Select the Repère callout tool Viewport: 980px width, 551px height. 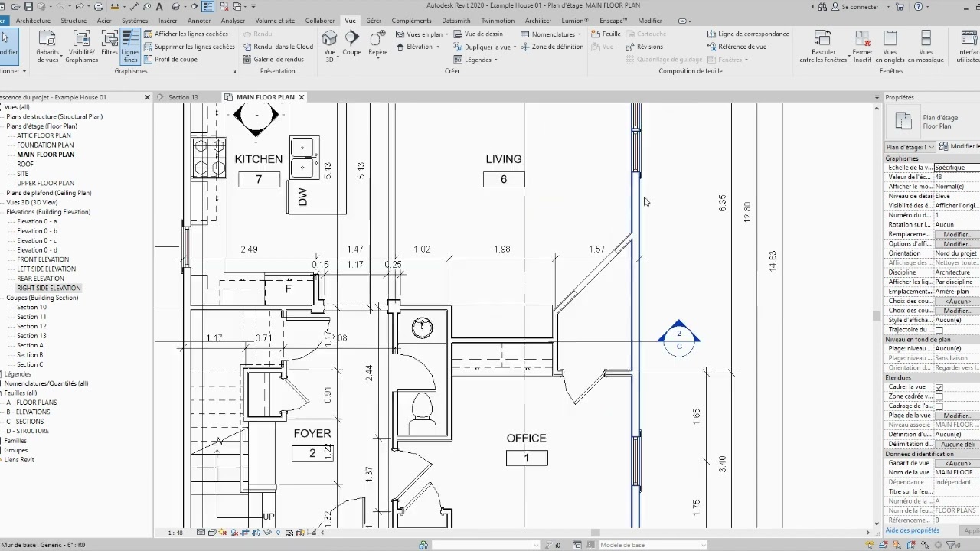click(x=377, y=44)
